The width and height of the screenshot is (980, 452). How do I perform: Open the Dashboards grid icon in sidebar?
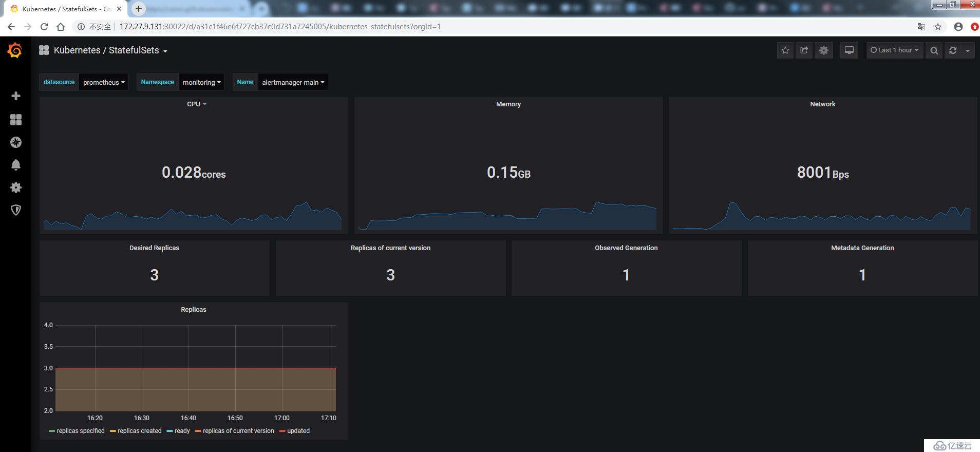(16, 120)
